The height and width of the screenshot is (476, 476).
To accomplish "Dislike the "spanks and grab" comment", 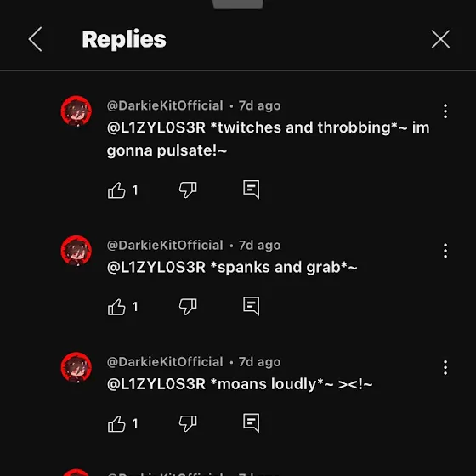I will (x=188, y=307).
